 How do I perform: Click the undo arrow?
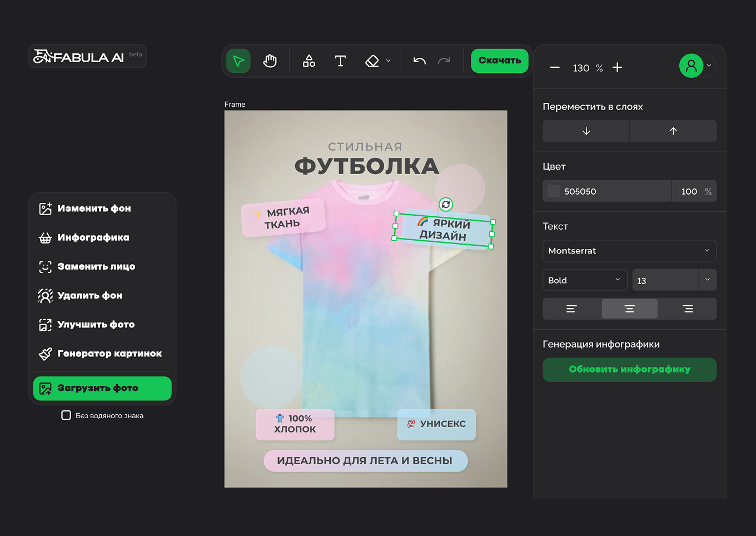point(417,61)
